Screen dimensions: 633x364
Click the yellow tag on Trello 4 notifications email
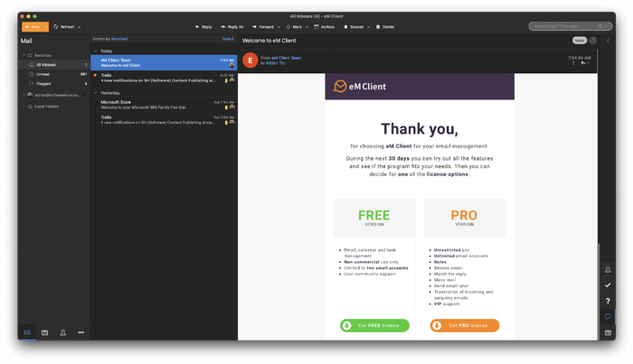coord(226,81)
